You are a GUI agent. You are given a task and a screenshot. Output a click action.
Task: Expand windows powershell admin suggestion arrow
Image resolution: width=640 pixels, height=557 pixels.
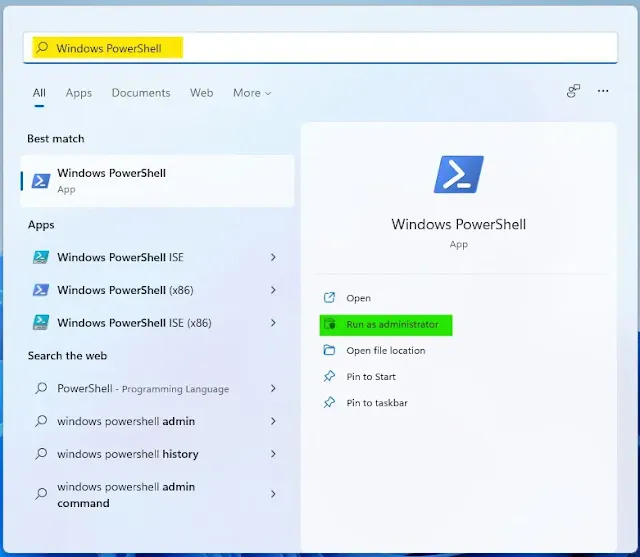click(273, 421)
